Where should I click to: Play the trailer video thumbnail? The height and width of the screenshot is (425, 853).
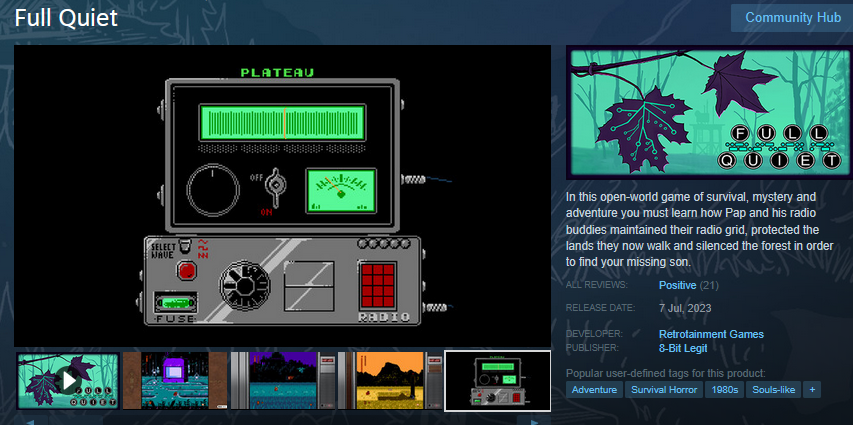click(67, 380)
